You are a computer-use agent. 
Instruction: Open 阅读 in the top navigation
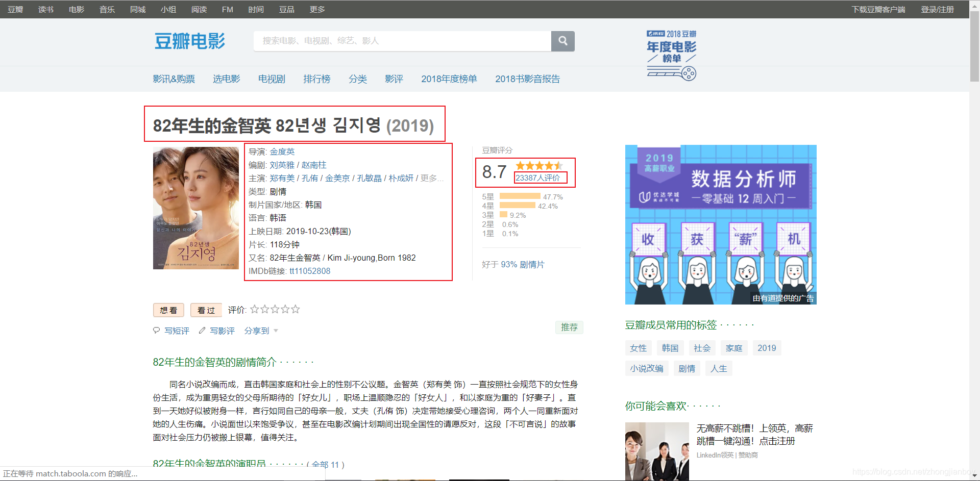click(x=199, y=9)
